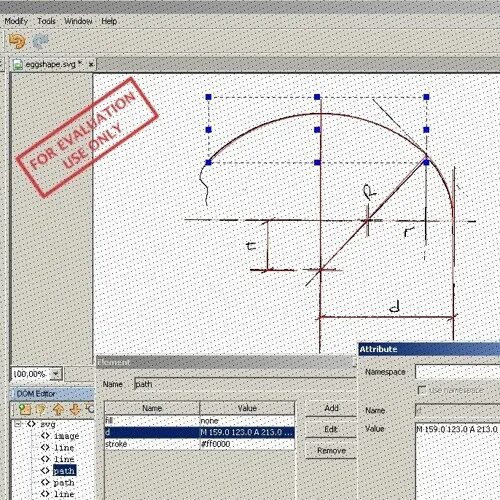Image resolution: width=500 pixels, height=500 pixels.
Task: Click the bottom-right blue selection handle on canvas
Action: click(426, 162)
